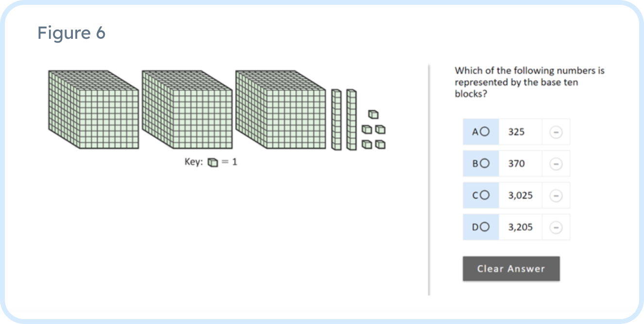Viewport: 644px width, 324px height.
Task: Choose option B radio button
Action: (485, 164)
